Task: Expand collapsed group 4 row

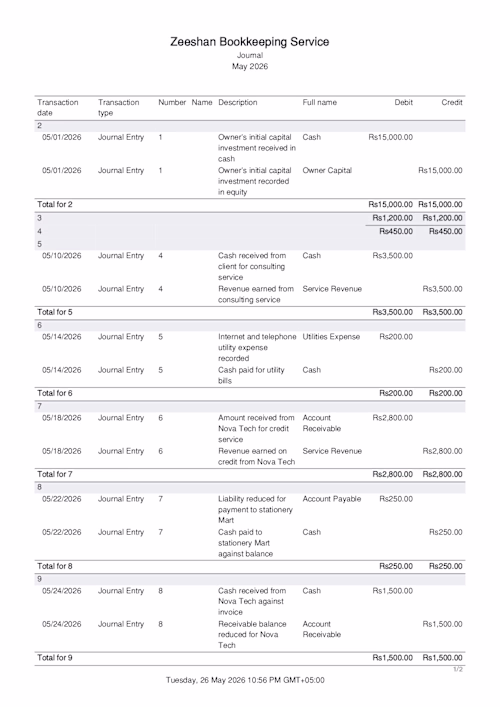Action: tap(250, 231)
